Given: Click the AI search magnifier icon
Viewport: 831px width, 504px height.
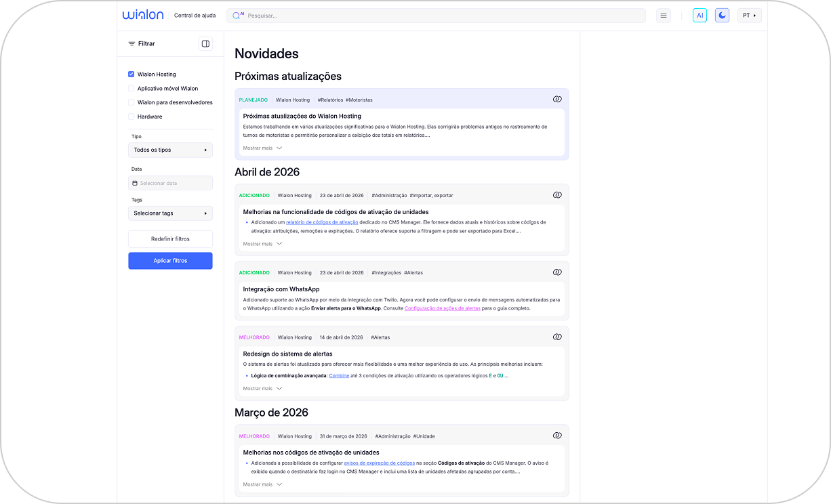Looking at the screenshot, I should (238, 15).
